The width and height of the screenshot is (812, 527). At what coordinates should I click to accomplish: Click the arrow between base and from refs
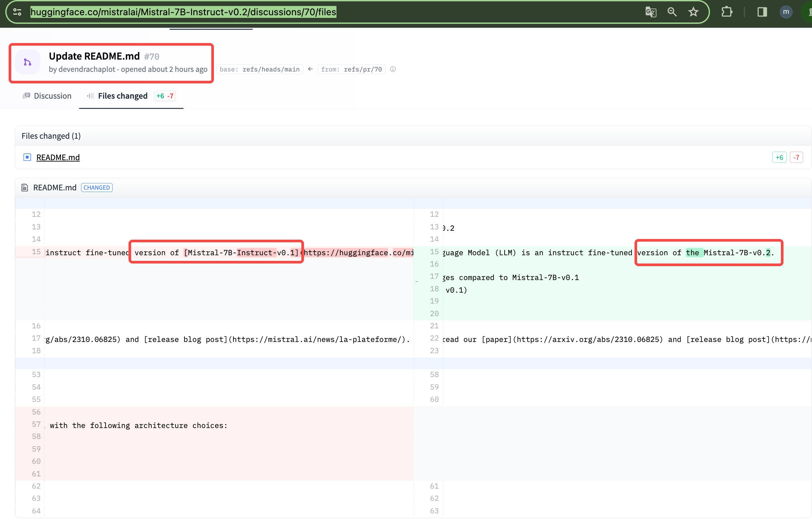[x=310, y=69]
